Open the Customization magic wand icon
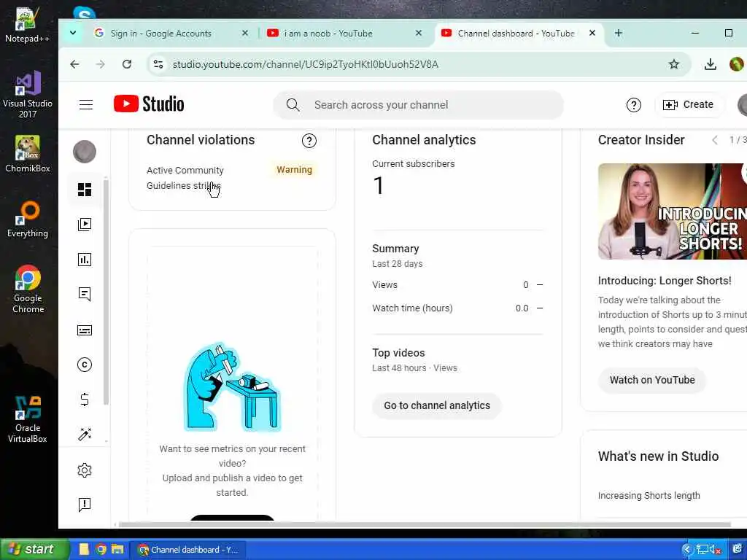The height and width of the screenshot is (560, 747). (x=85, y=434)
